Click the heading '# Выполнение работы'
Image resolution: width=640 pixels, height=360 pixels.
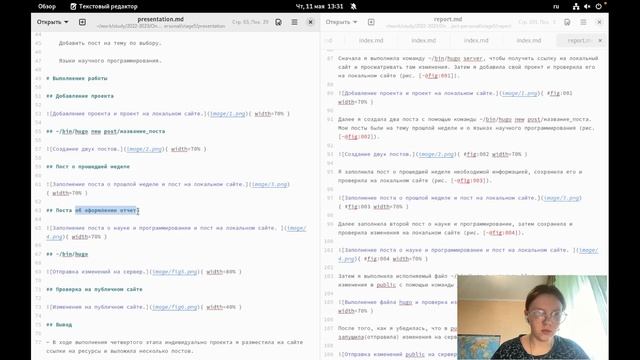click(77, 78)
